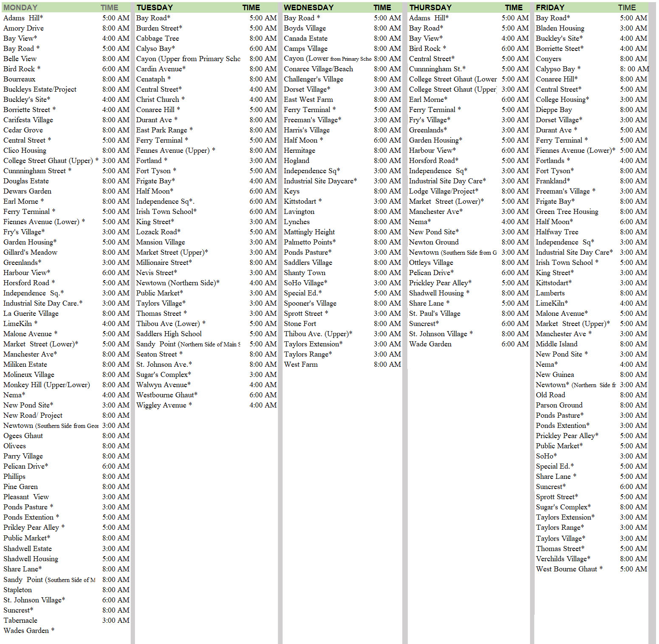Select the FRIDAY column header
The image size is (659, 644).
550,7
